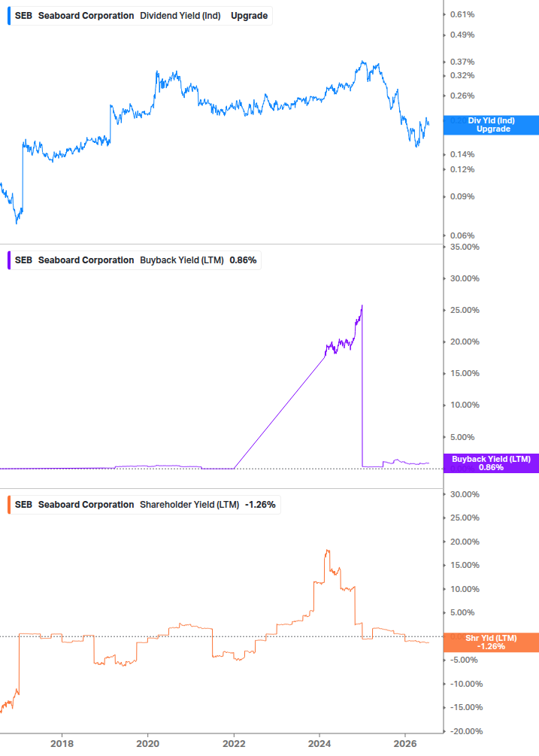This screenshot has width=539, height=756.
Task: Click the orange Shr Yld -1.26% axis tag
Action: [492, 642]
